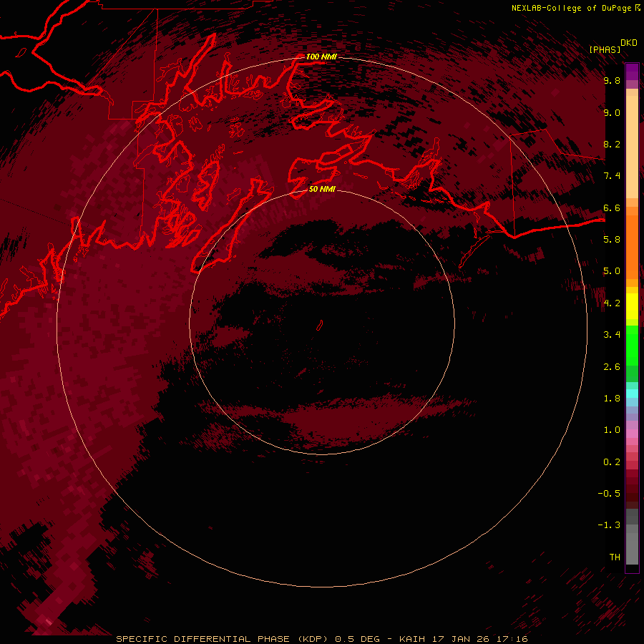
Task: Click the 4.2 scale value
Action: [612, 303]
